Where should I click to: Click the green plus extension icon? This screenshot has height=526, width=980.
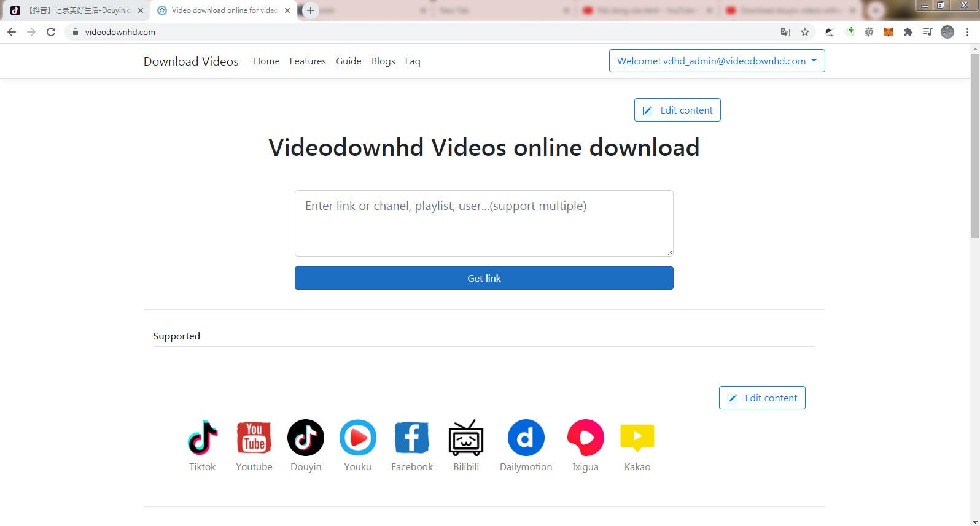point(850,31)
